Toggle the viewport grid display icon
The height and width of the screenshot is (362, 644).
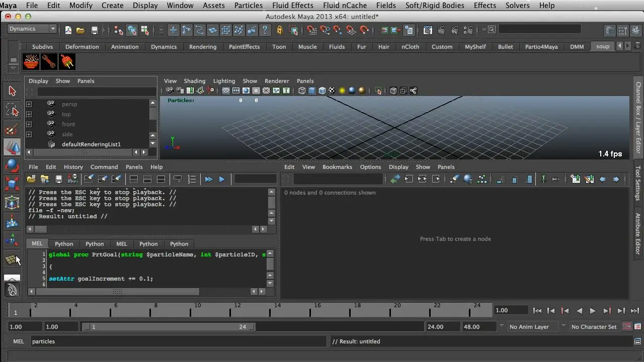226,91
